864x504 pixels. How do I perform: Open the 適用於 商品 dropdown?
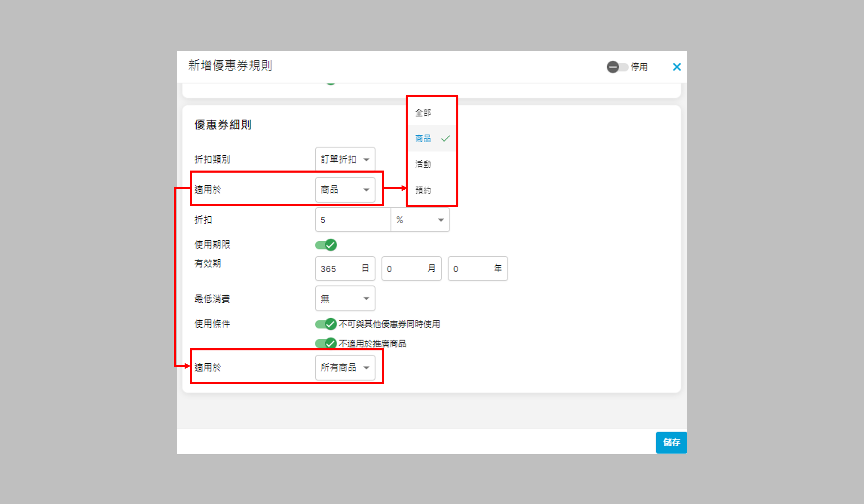point(345,190)
